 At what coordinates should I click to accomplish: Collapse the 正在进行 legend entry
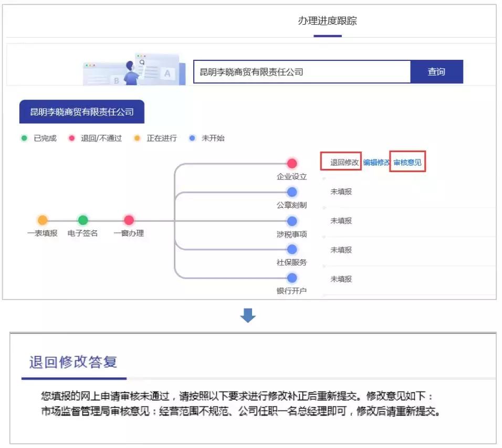[135, 138]
